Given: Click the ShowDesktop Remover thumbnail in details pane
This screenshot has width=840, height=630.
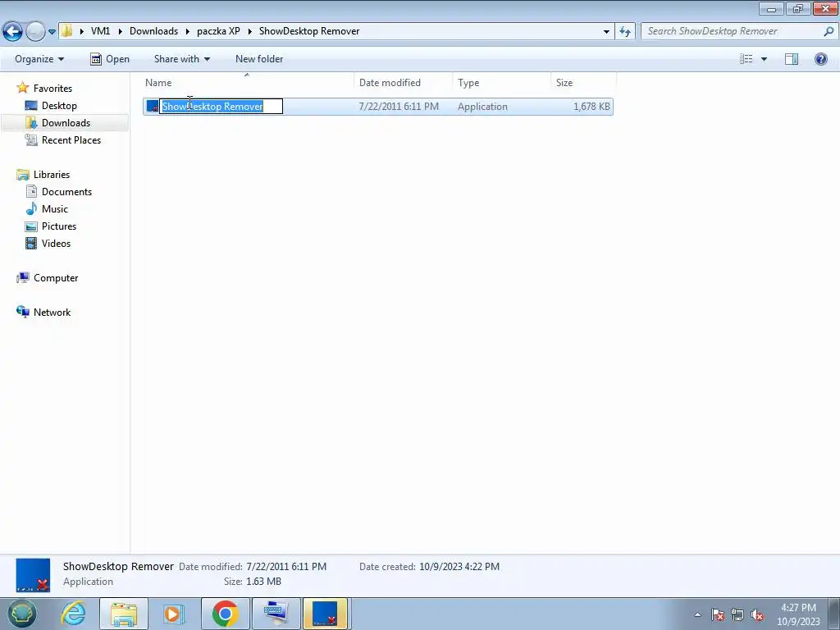Looking at the screenshot, I should [x=33, y=575].
